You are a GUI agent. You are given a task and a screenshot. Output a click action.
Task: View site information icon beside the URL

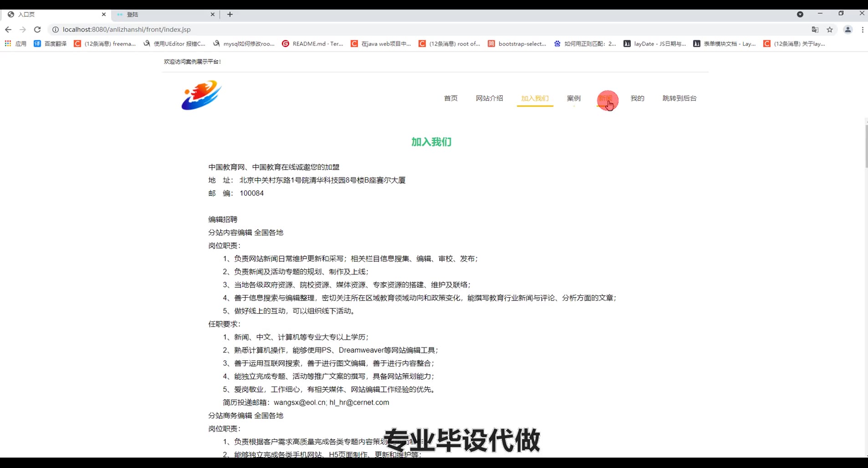(x=55, y=30)
